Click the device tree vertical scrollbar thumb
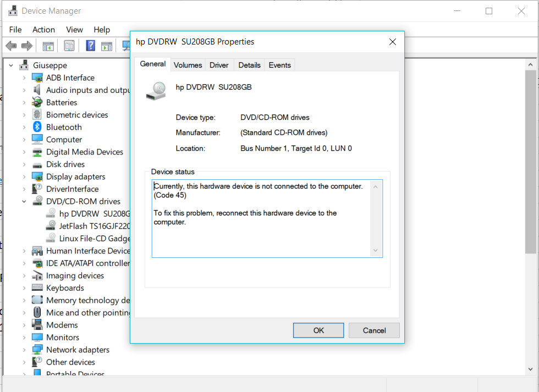This screenshot has height=392, width=539. tap(530, 162)
